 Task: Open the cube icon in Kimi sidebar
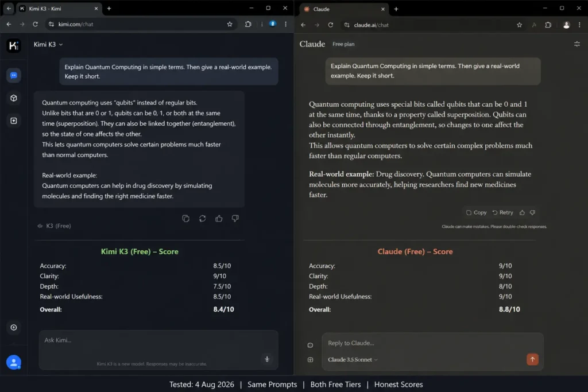click(14, 98)
